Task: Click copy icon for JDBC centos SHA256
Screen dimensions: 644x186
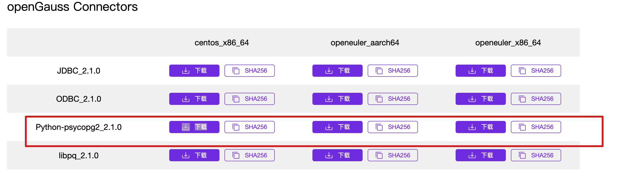Action: (236, 71)
